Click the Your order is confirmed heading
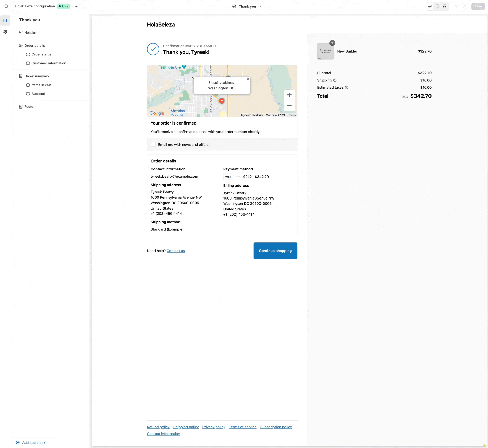This screenshot has height=448, width=488. click(174, 123)
